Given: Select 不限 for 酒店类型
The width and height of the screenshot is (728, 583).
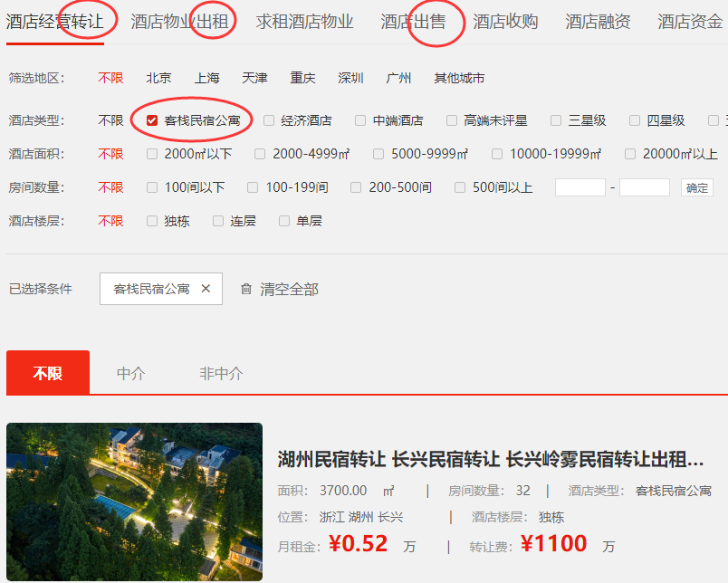Looking at the screenshot, I should click(111, 120).
